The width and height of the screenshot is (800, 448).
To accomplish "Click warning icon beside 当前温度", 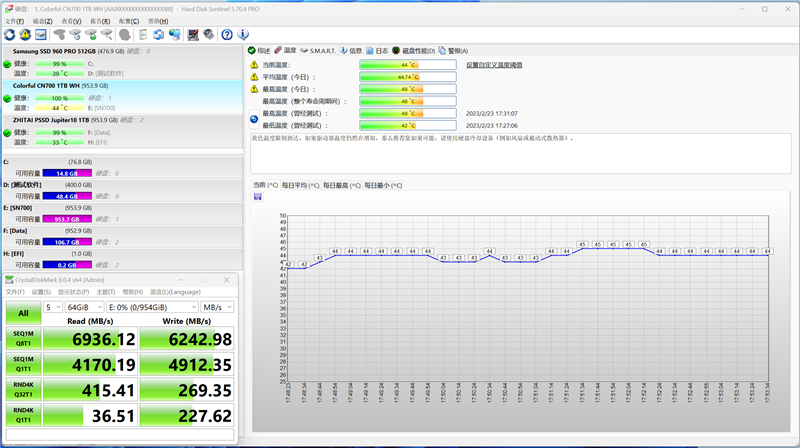I will [x=254, y=65].
